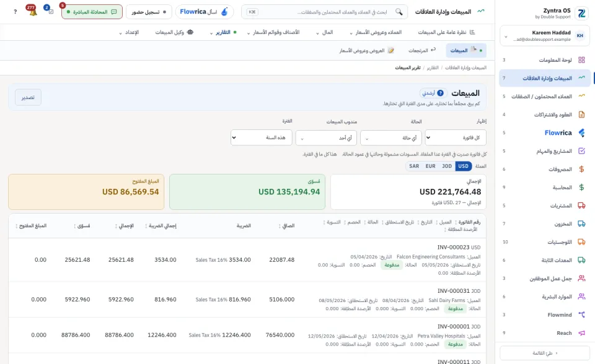595x364 pixels.
Task: Sort by مُسوّى column header
Action: click(82, 225)
